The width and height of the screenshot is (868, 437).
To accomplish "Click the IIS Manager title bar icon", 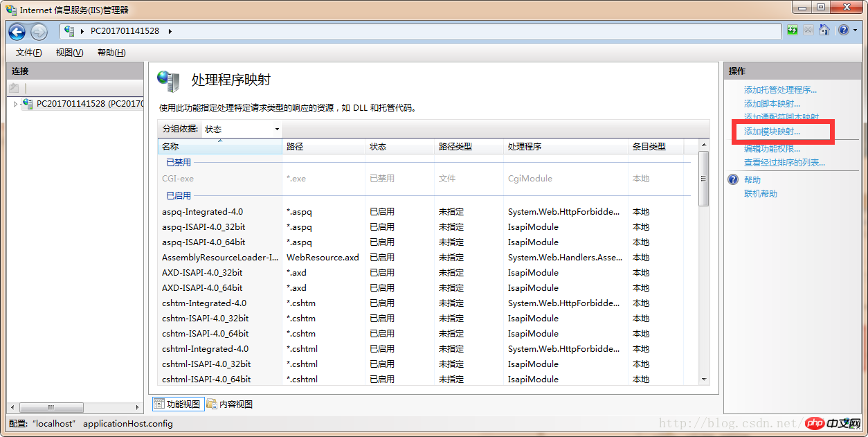I will [11, 10].
